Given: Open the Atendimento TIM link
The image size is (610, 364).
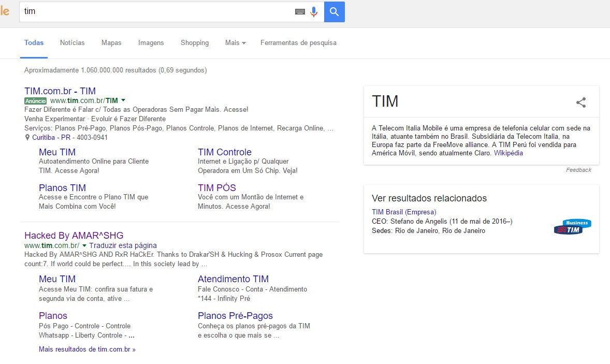Looking at the screenshot, I should [233, 279].
